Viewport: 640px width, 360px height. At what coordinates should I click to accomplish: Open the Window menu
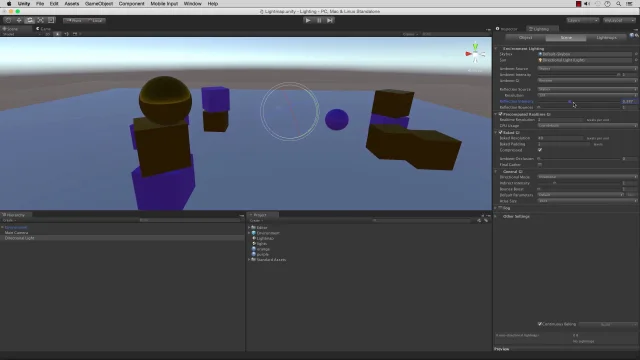[x=192, y=4]
